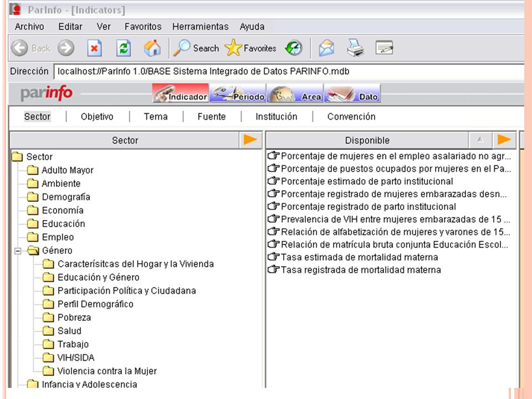Click orange arrow in Disponible panel header

504,140
